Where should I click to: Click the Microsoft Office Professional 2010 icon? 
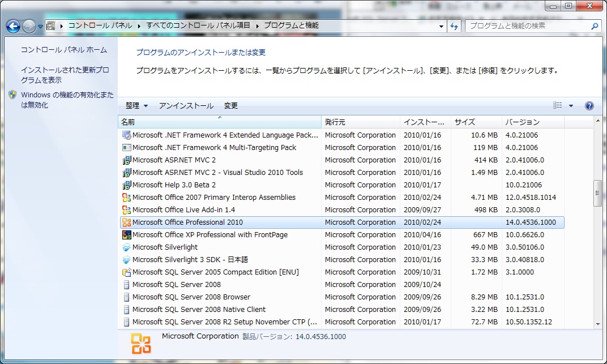coord(127,222)
